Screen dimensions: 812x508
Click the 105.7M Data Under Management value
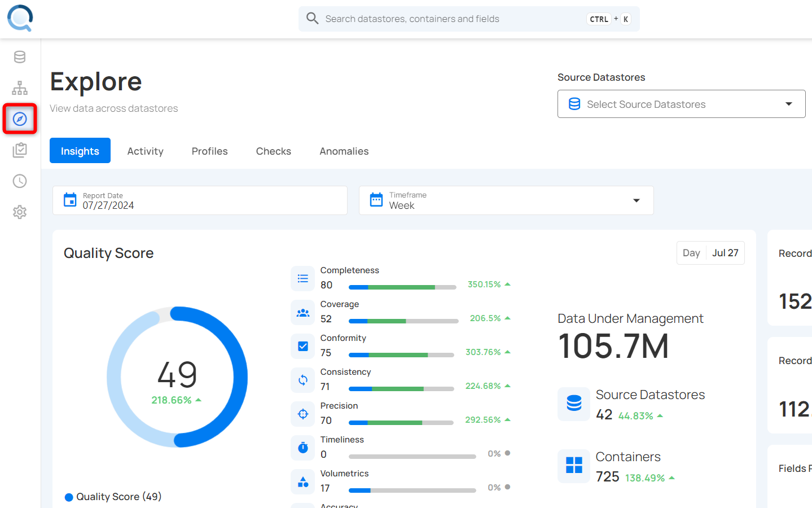click(x=613, y=346)
